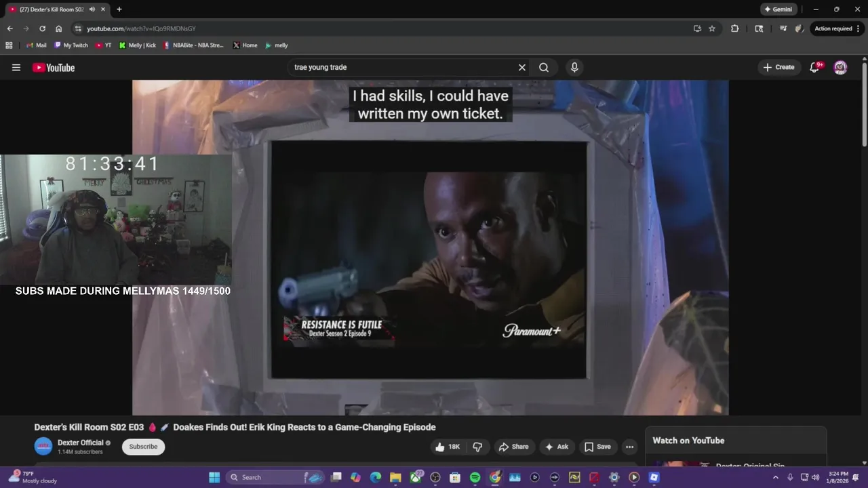Open the YouTube account avatar menu
Screen dimensions: 868x488
pos(840,67)
